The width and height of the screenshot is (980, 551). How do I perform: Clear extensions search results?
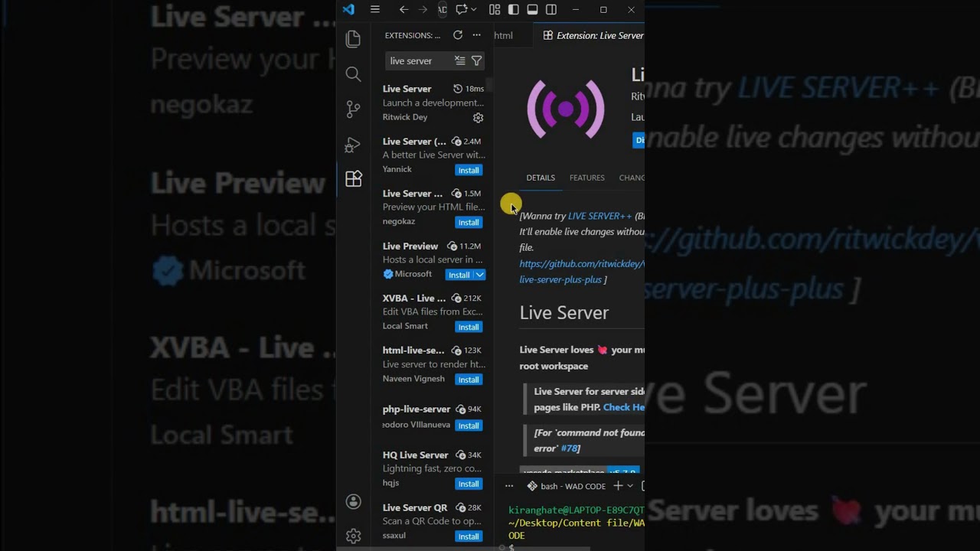point(459,60)
